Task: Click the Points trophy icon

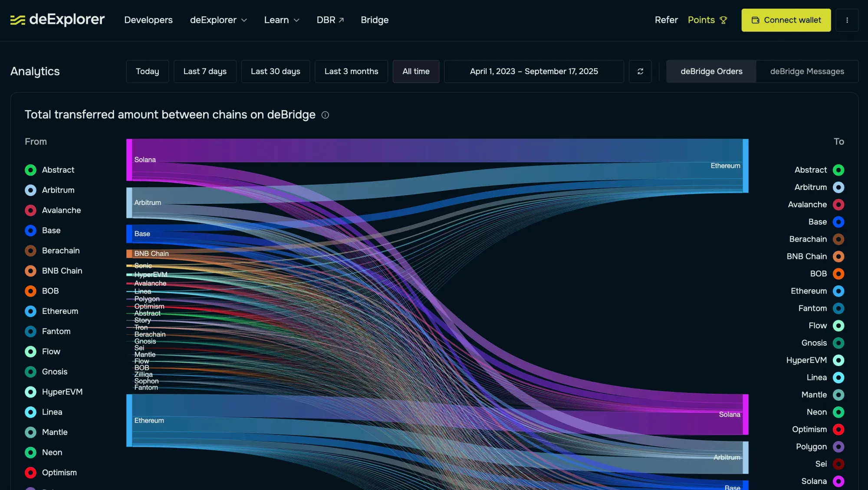Action: click(x=723, y=20)
